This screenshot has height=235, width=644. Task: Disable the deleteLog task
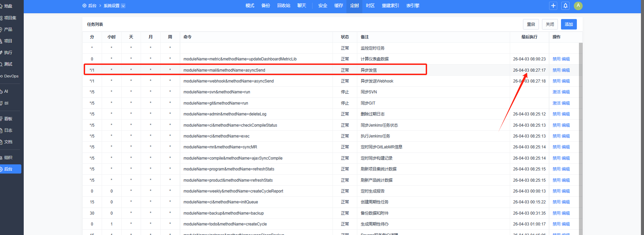click(557, 114)
